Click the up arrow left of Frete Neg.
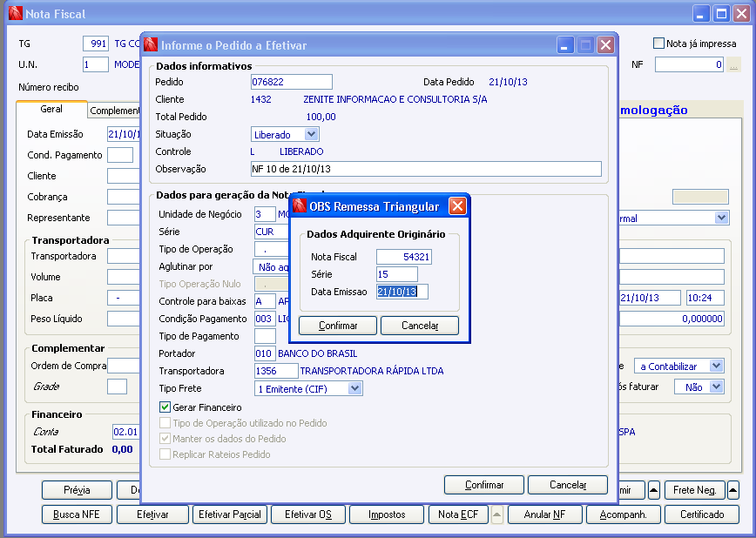 point(654,490)
